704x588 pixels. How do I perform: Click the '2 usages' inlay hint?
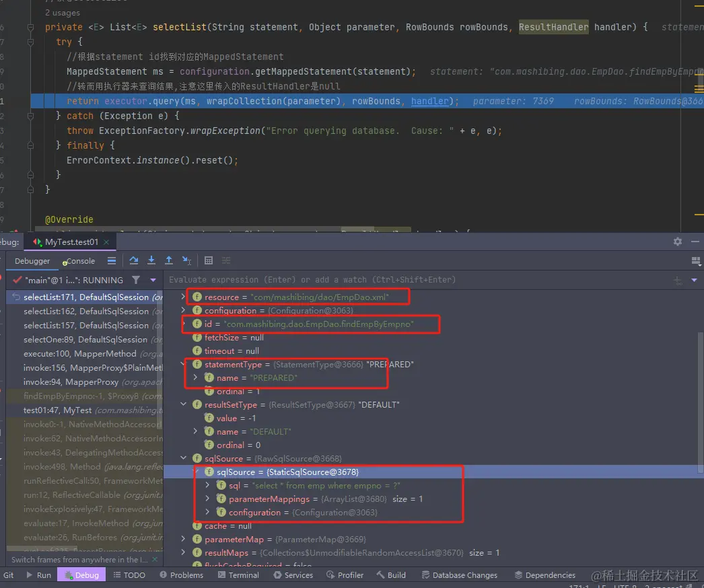click(x=63, y=13)
